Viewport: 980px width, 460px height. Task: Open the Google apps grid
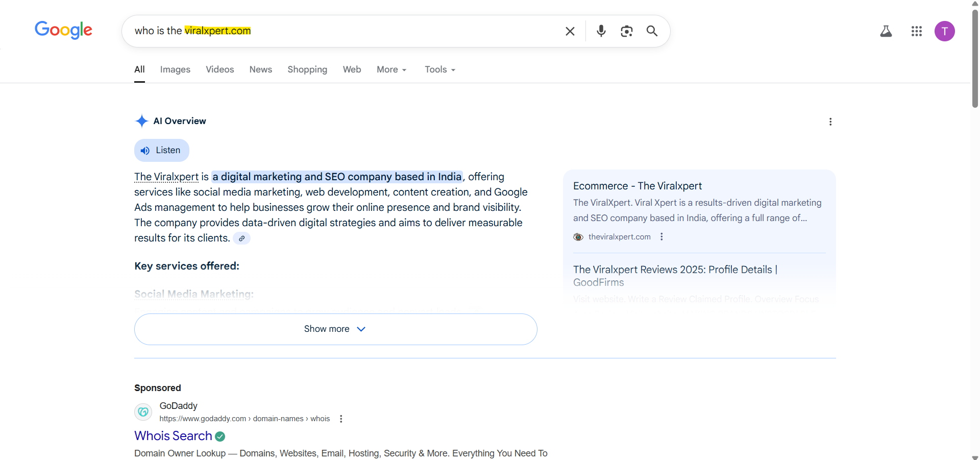917,31
